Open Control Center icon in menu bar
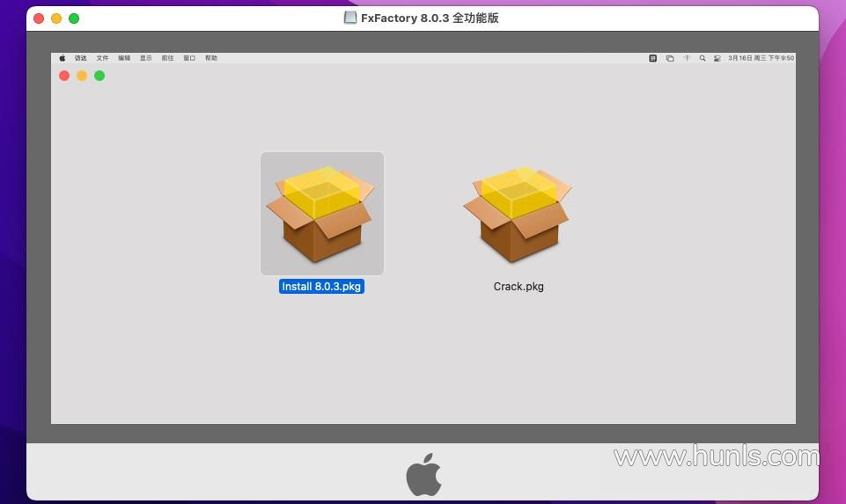Image resolution: width=846 pixels, height=504 pixels. click(717, 58)
